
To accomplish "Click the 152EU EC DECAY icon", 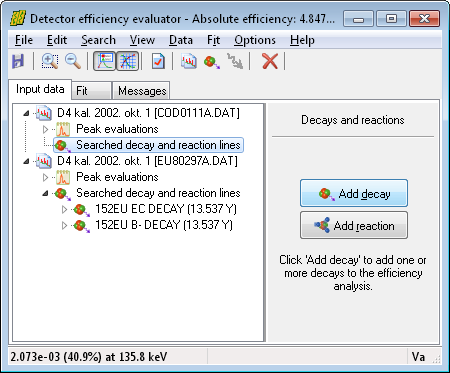I will [x=82, y=210].
